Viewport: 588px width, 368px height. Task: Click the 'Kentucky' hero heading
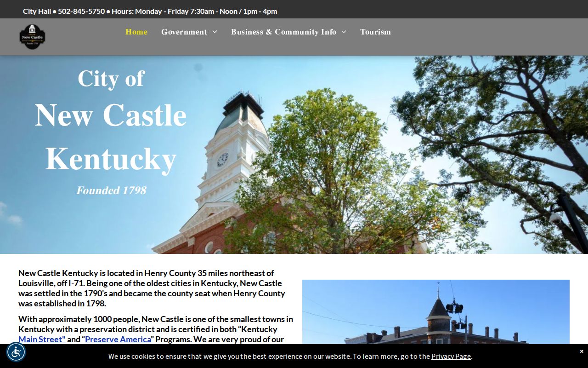point(111,159)
